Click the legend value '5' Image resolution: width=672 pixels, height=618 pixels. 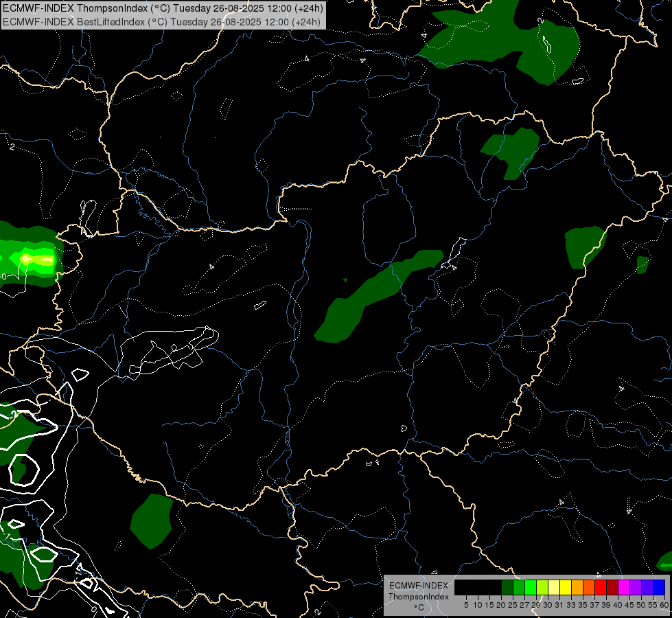click(466, 605)
